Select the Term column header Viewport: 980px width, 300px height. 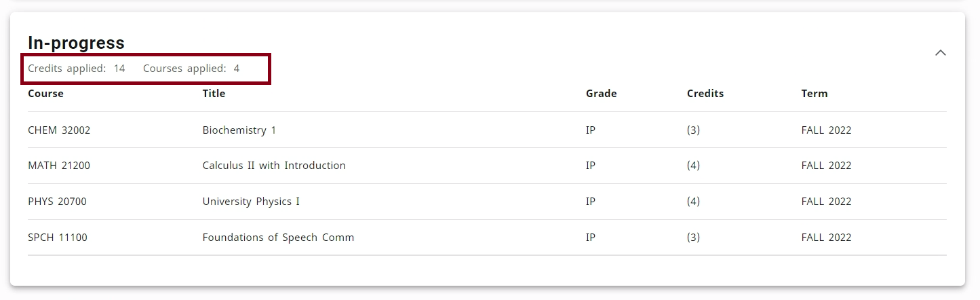point(814,94)
